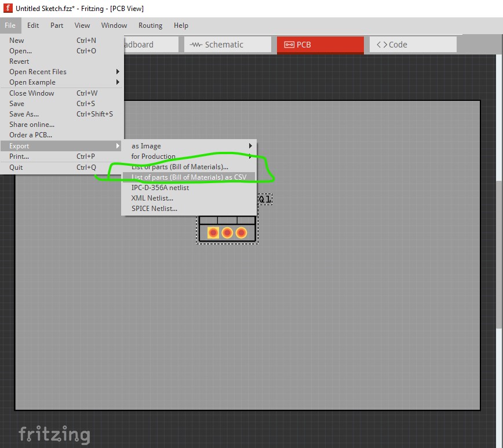Click the right round pad of Q1
The width and height of the screenshot is (503, 448).
[x=241, y=232]
